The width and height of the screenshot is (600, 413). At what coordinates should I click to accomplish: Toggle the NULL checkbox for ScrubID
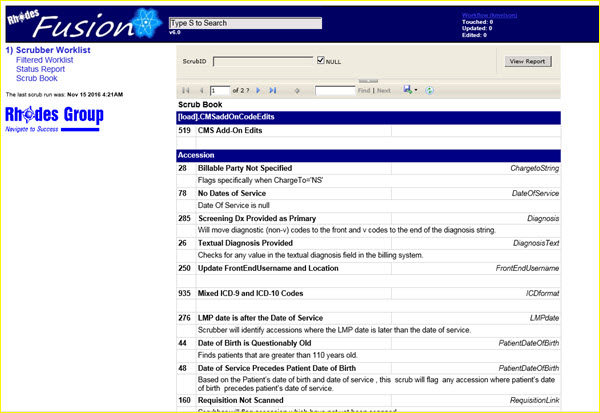(x=320, y=61)
